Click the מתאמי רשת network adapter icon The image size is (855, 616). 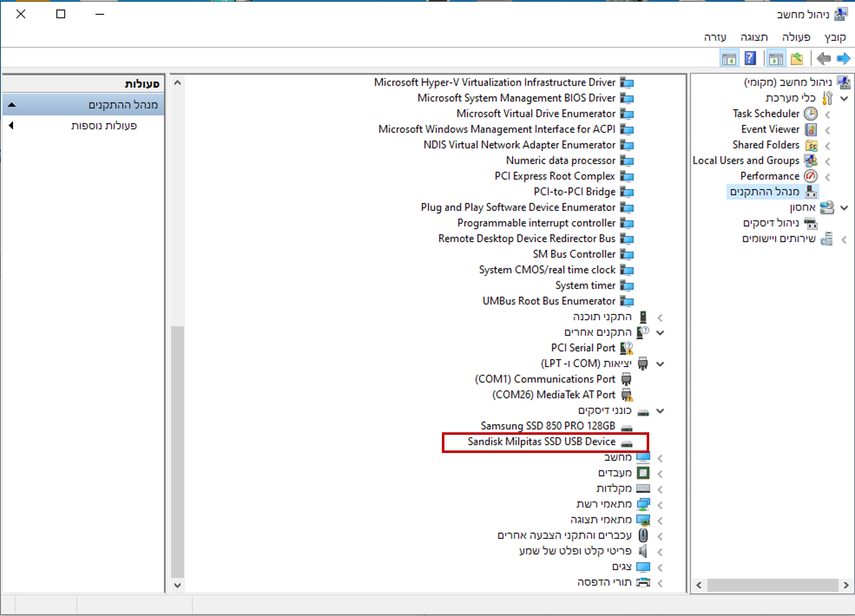click(643, 504)
